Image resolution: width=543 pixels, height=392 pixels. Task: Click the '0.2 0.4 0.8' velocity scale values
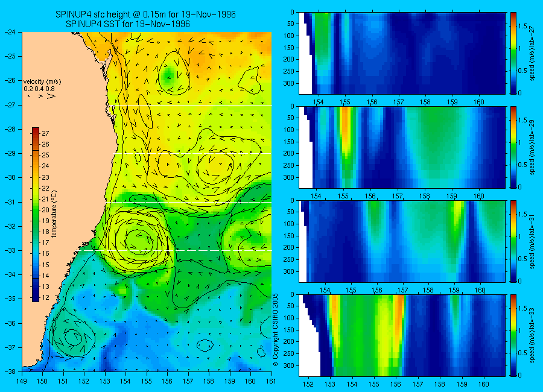coord(39,89)
